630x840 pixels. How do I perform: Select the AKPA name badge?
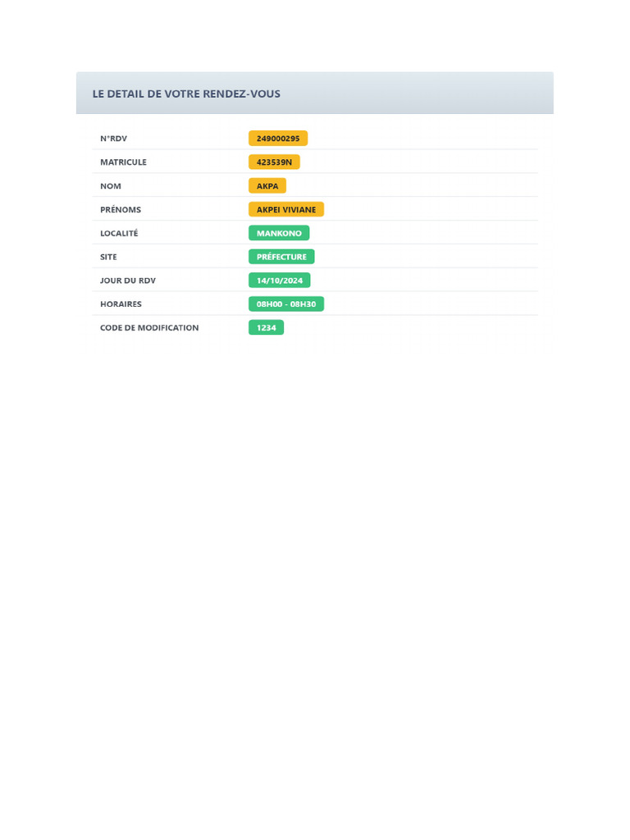[267, 186]
